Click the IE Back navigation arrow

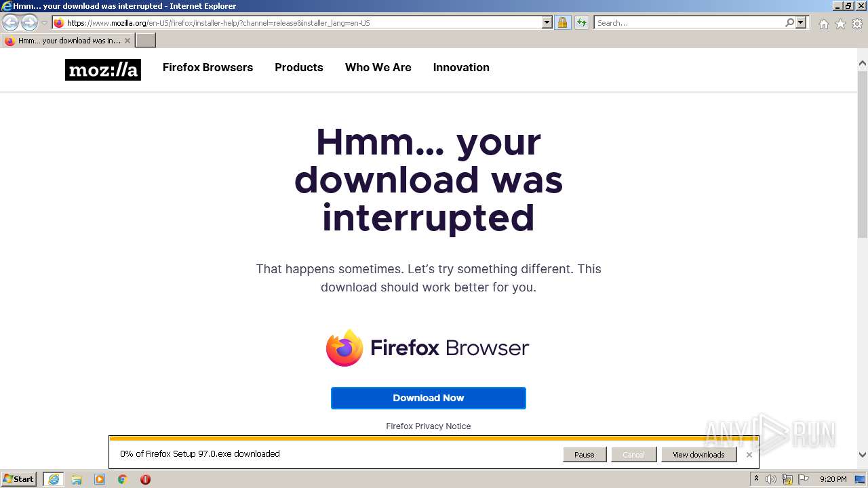click(11, 22)
